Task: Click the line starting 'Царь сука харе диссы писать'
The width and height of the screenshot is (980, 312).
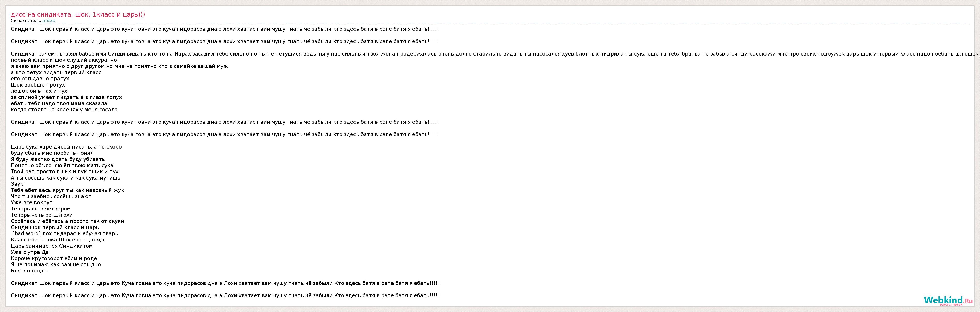Action: [x=66, y=147]
